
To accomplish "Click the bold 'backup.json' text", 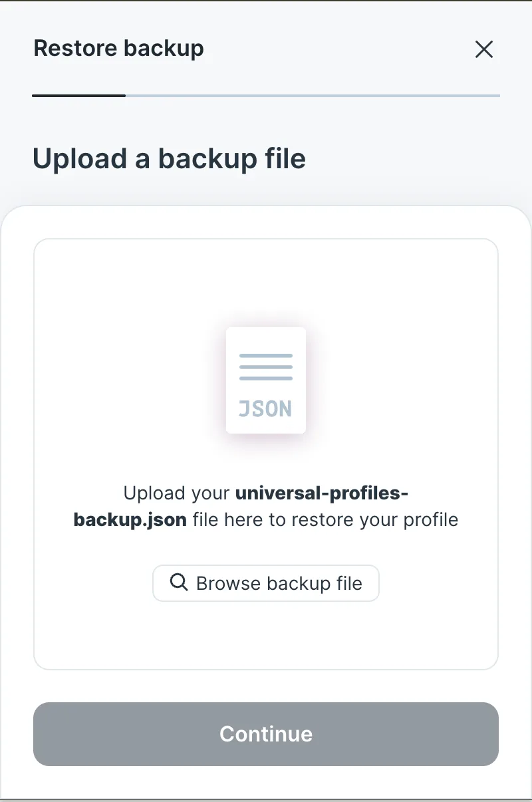I will point(130,519).
